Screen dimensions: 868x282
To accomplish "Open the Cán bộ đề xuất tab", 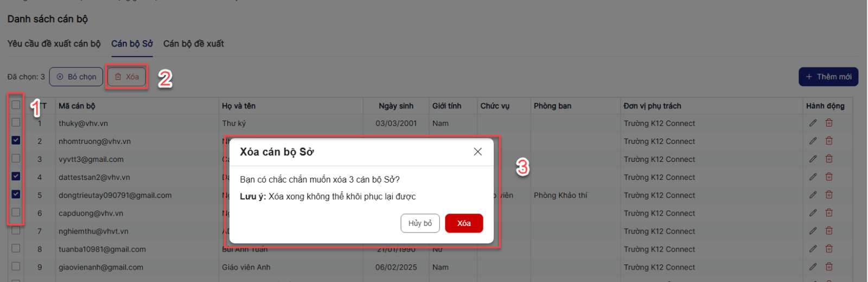I will click(x=194, y=43).
